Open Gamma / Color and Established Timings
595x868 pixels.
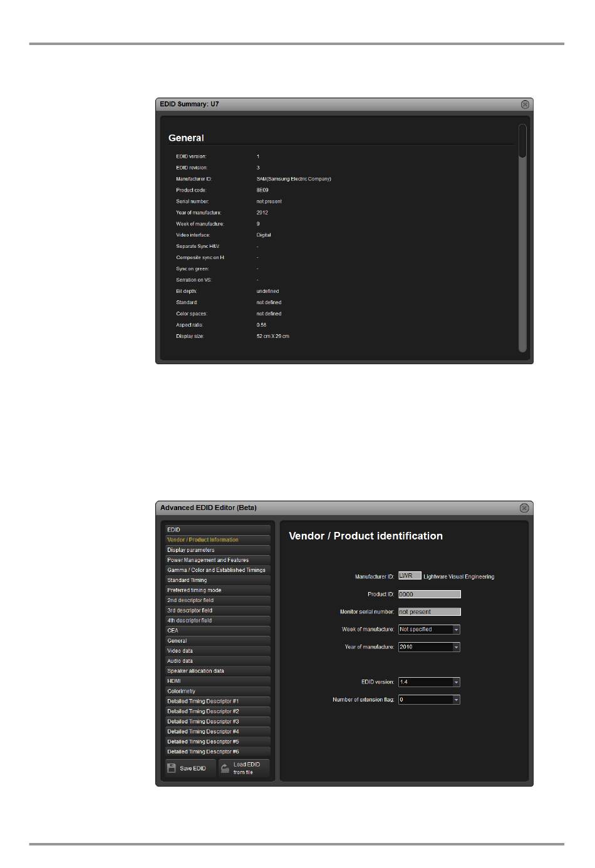pos(218,570)
